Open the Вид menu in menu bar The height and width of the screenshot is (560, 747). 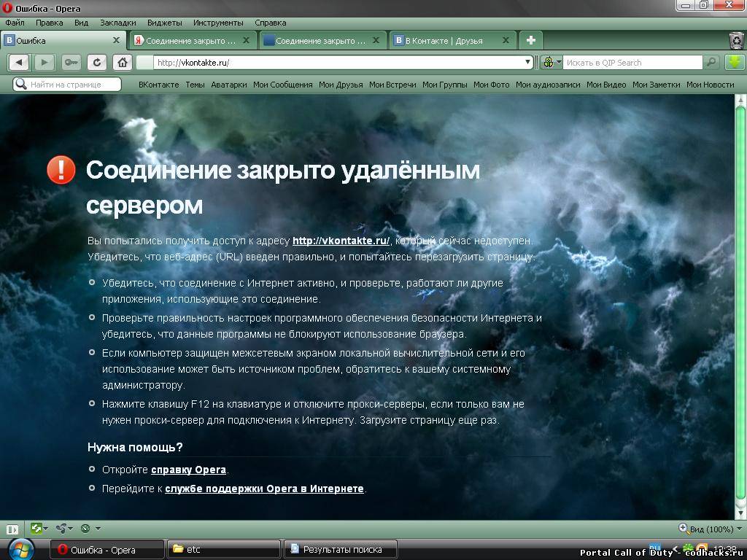point(82,23)
